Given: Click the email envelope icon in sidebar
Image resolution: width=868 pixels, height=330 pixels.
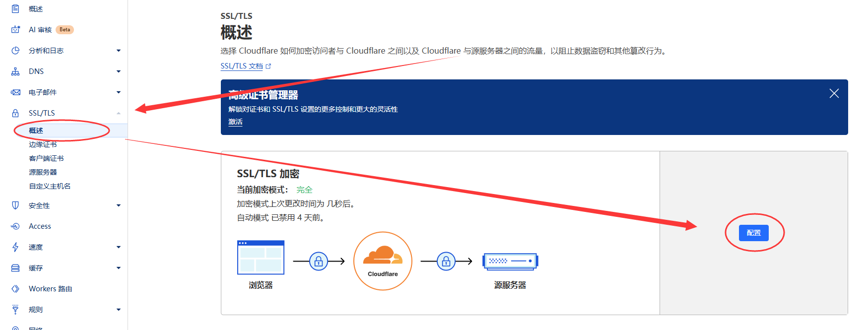Looking at the screenshot, I should pyautogui.click(x=15, y=92).
